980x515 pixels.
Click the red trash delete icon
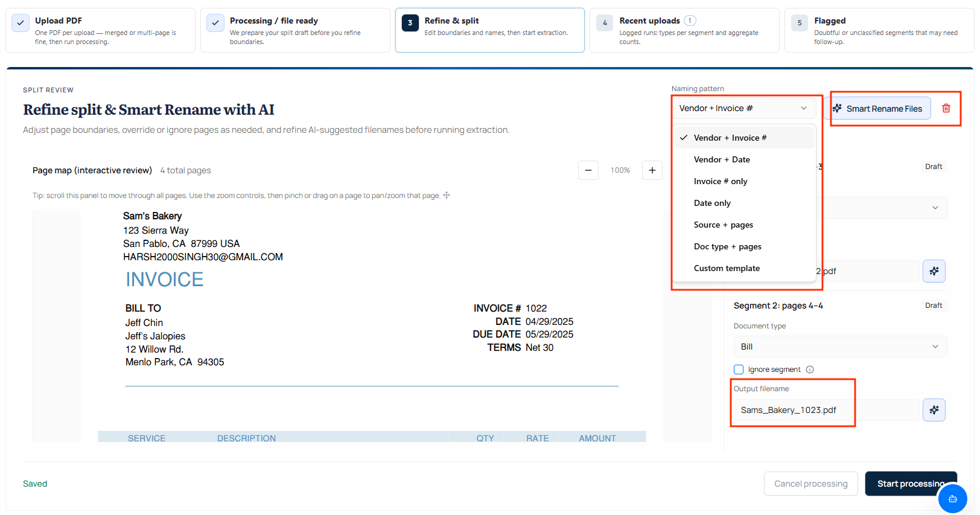[x=946, y=108]
